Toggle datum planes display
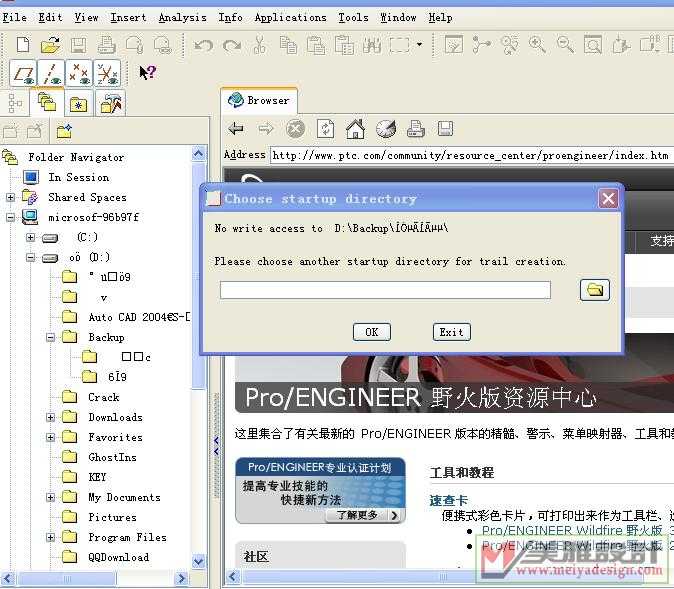Viewport: 674px width, 589px height. tap(23, 74)
